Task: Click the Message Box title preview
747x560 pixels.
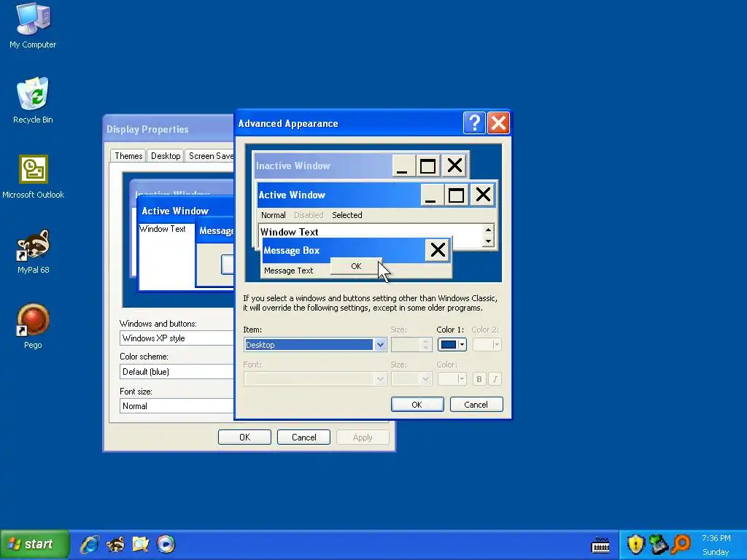Action: (343, 251)
